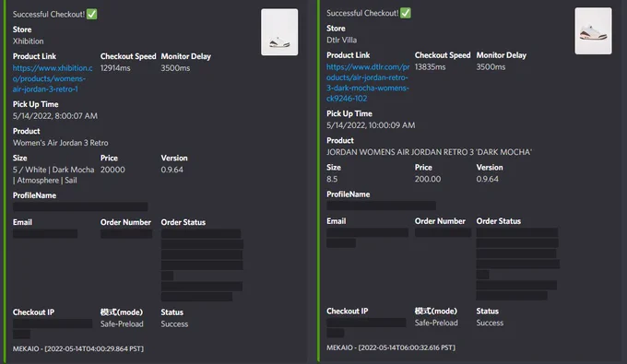Select 'Success' status in Dtlr Villa card
Screen dimensions: 627x364
(490, 323)
